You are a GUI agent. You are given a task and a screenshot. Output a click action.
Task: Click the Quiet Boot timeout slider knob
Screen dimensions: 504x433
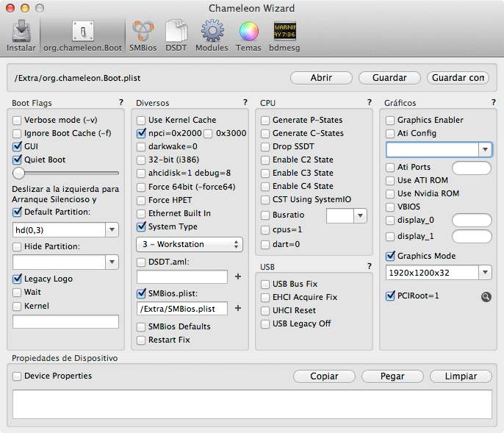[x=19, y=173]
